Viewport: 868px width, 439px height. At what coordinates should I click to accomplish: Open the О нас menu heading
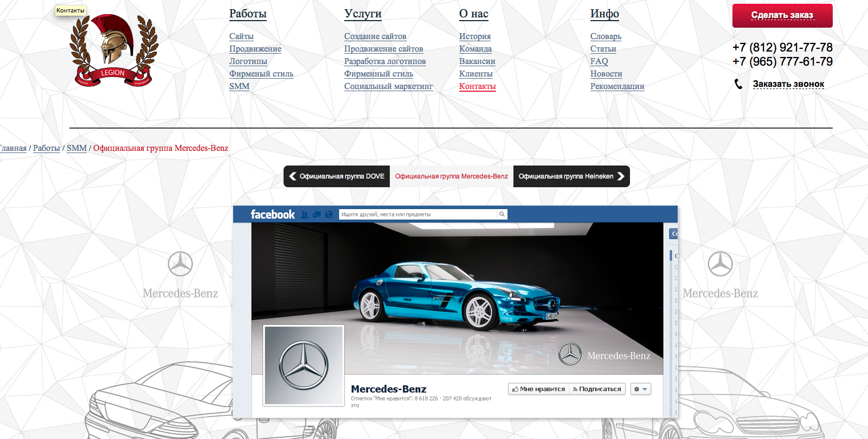[x=474, y=14]
